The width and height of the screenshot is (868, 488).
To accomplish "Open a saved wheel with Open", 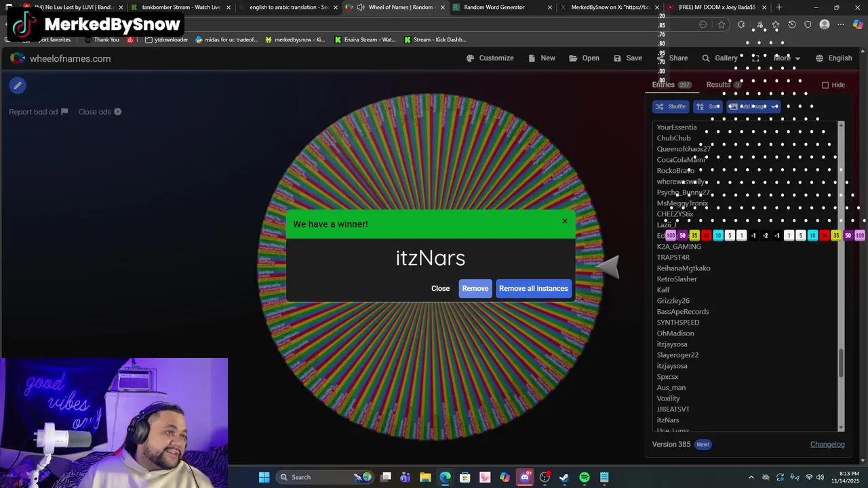I will tap(584, 58).
